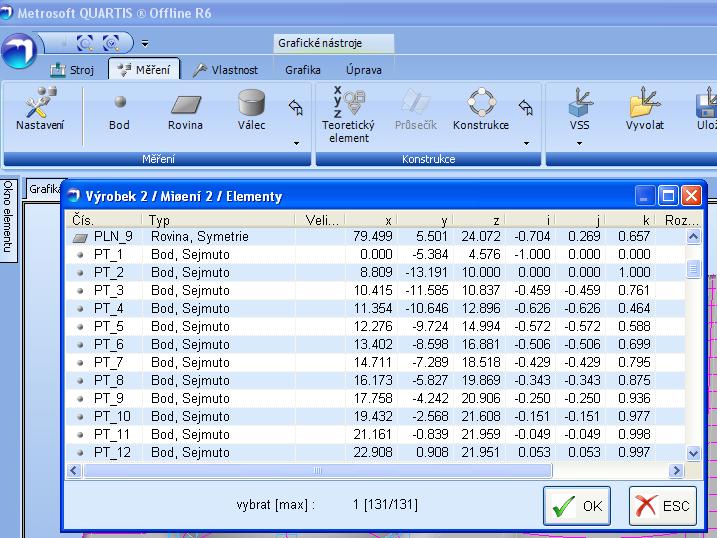Screen dimensions: 717x538
Task: Select the Rovina plane measurement tool
Action: (x=185, y=112)
